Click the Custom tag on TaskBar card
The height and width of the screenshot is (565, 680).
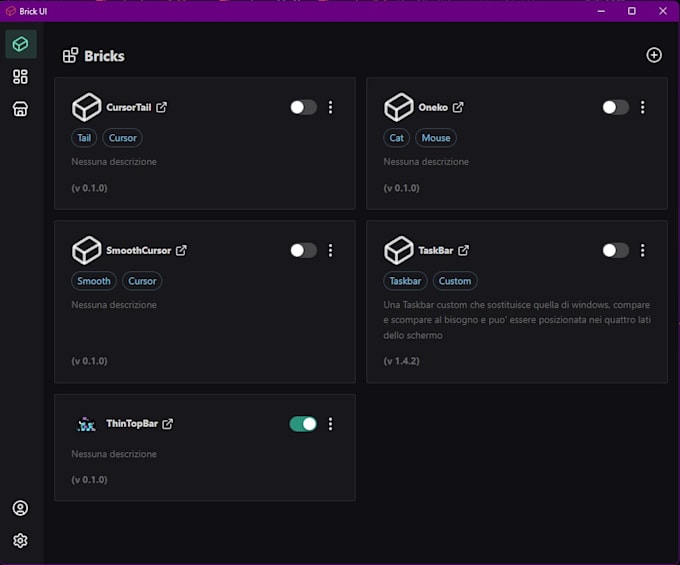click(x=454, y=281)
